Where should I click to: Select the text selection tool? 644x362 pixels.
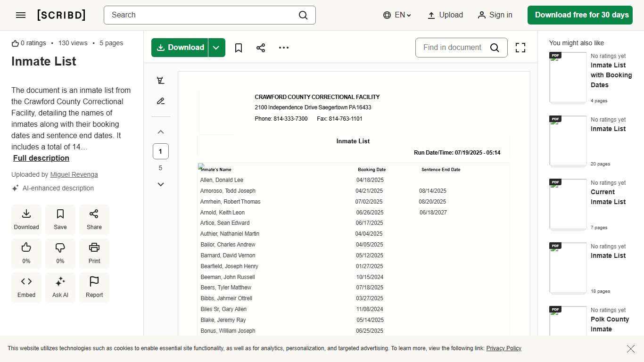click(x=160, y=80)
